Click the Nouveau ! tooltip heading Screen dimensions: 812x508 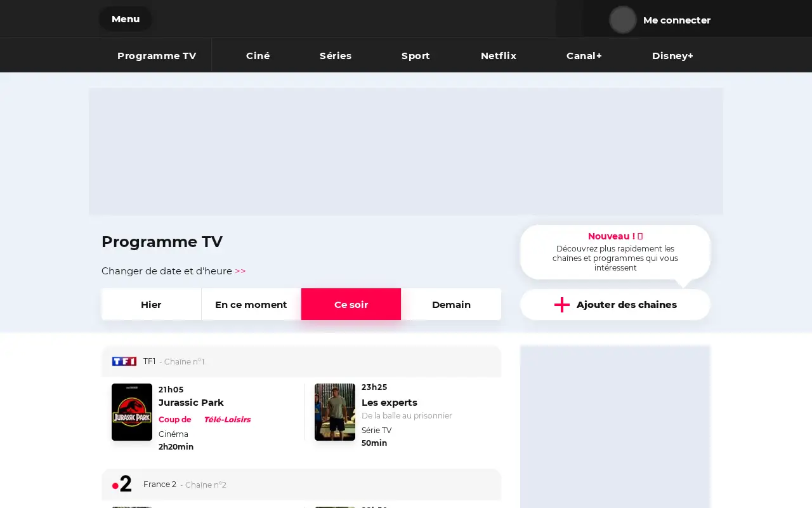coord(615,236)
